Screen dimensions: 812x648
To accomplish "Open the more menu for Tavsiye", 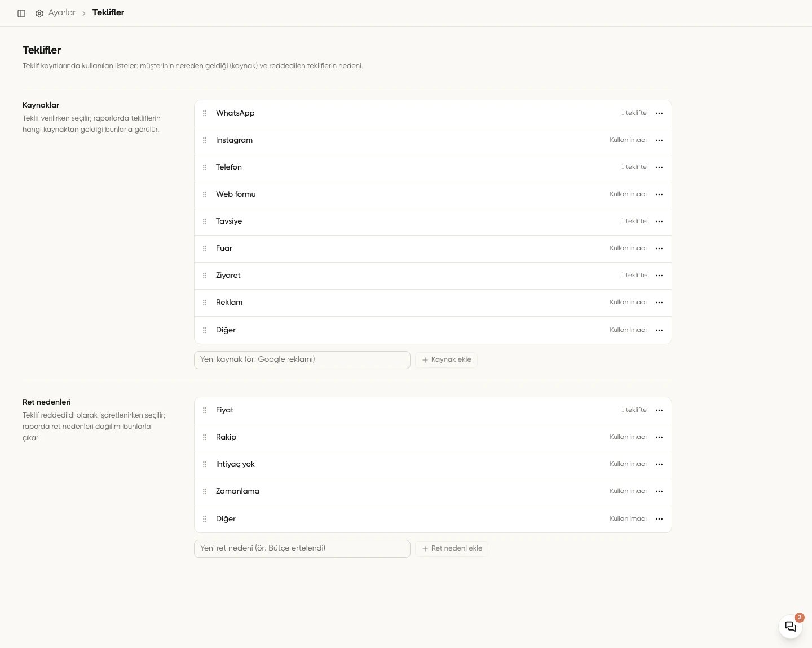I will 659,221.
